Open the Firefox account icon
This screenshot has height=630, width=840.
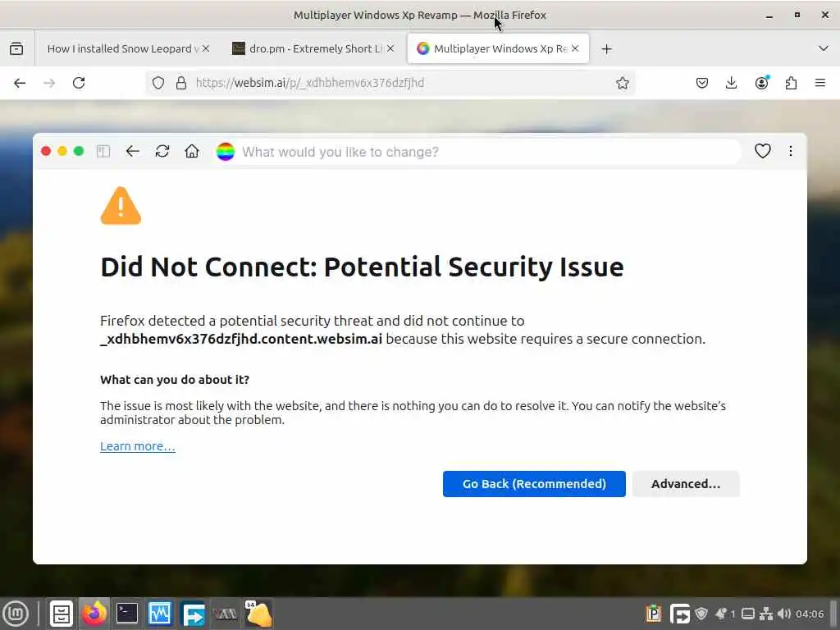(x=762, y=83)
